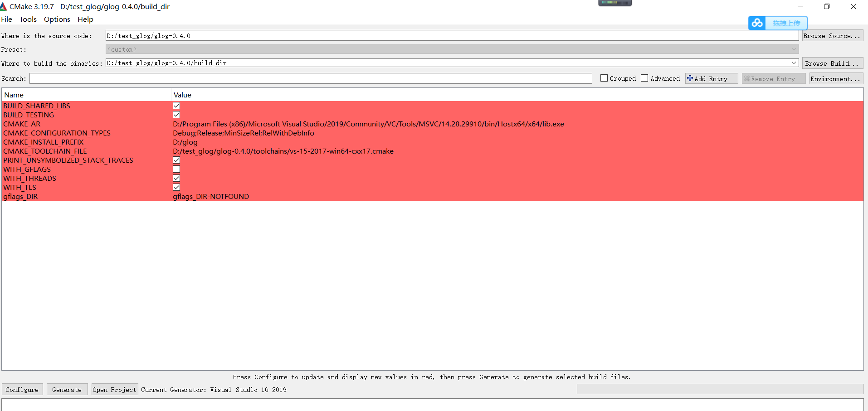Select the CMAKE_INSTALL_PREFIX entry name
Screen dimensions: 868x411
(44, 142)
